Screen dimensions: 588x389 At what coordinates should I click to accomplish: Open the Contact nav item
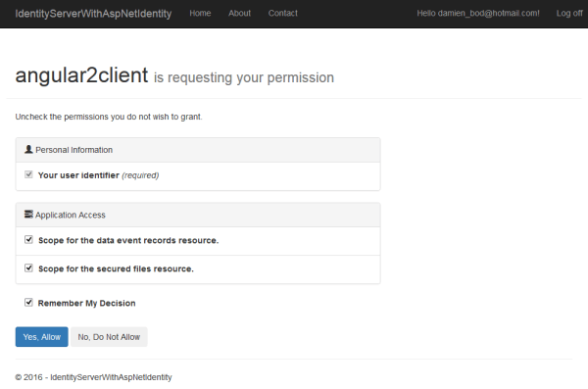(x=283, y=14)
